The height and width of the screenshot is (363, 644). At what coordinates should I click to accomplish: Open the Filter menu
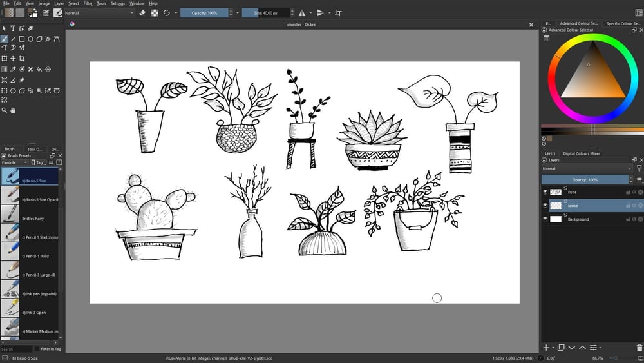click(x=88, y=3)
